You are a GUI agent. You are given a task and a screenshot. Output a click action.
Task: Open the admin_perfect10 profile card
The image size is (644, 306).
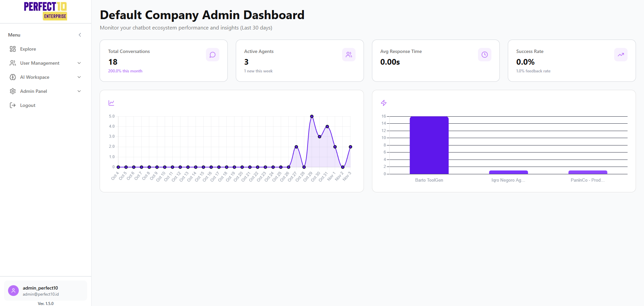pyautogui.click(x=46, y=291)
